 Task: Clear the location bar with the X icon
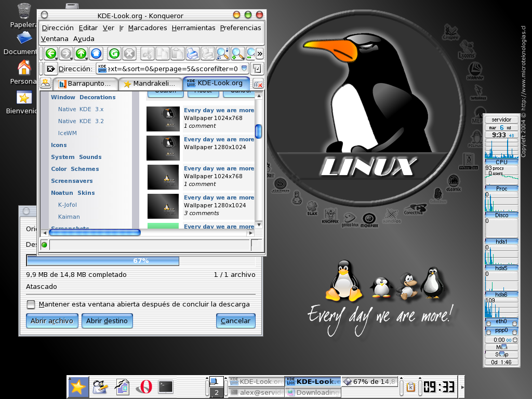pyautogui.click(x=50, y=69)
